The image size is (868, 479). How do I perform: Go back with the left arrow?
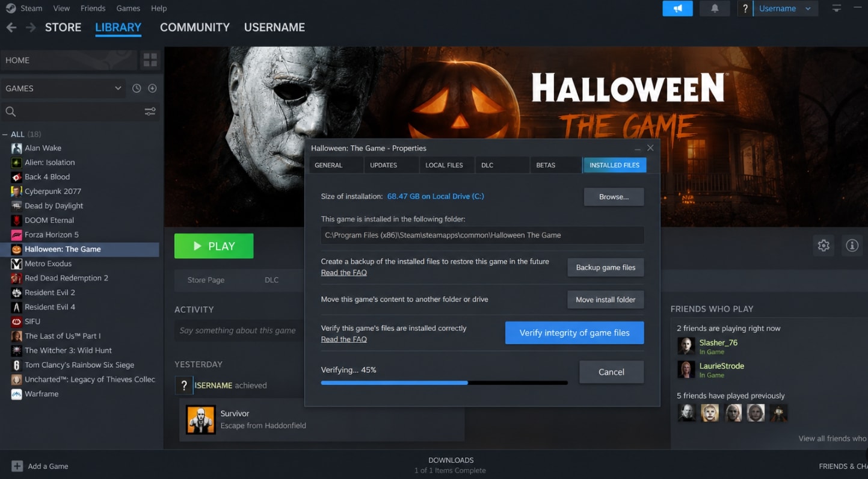click(11, 27)
